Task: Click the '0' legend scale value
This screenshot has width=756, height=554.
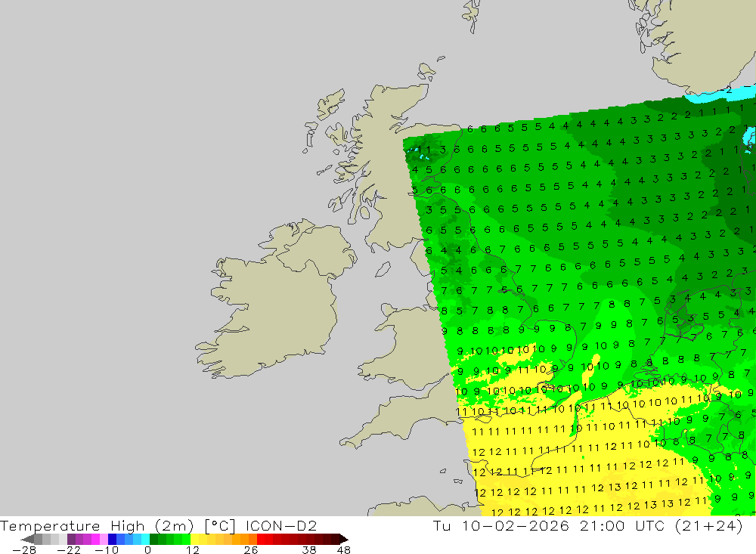Action: (148, 550)
